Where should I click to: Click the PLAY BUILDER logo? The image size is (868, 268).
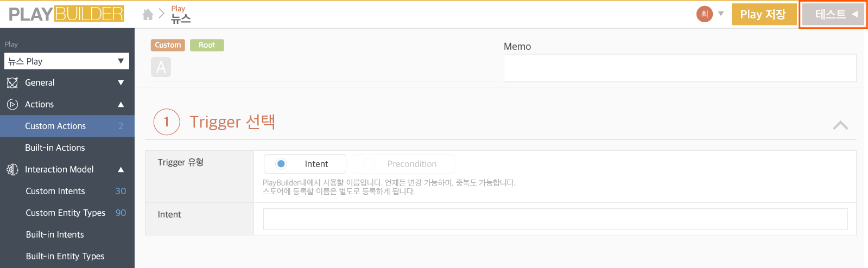pos(66,14)
